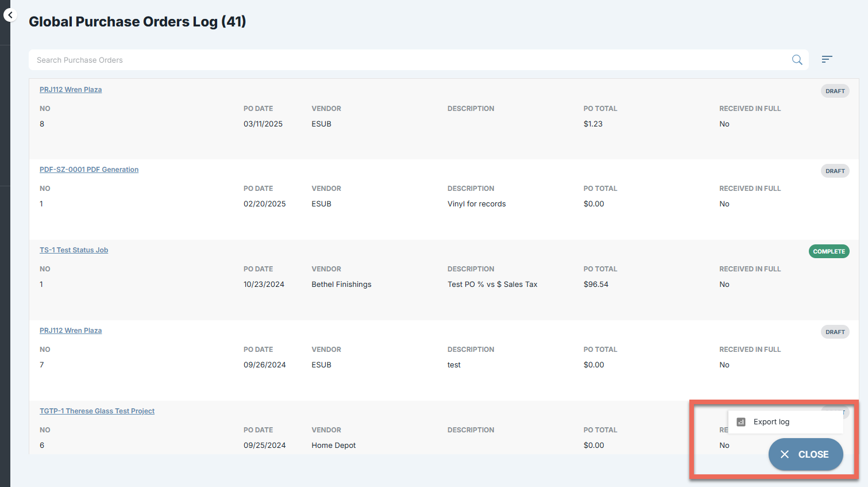868x487 pixels.
Task: Click the search magnifier icon
Action: coord(797,60)
